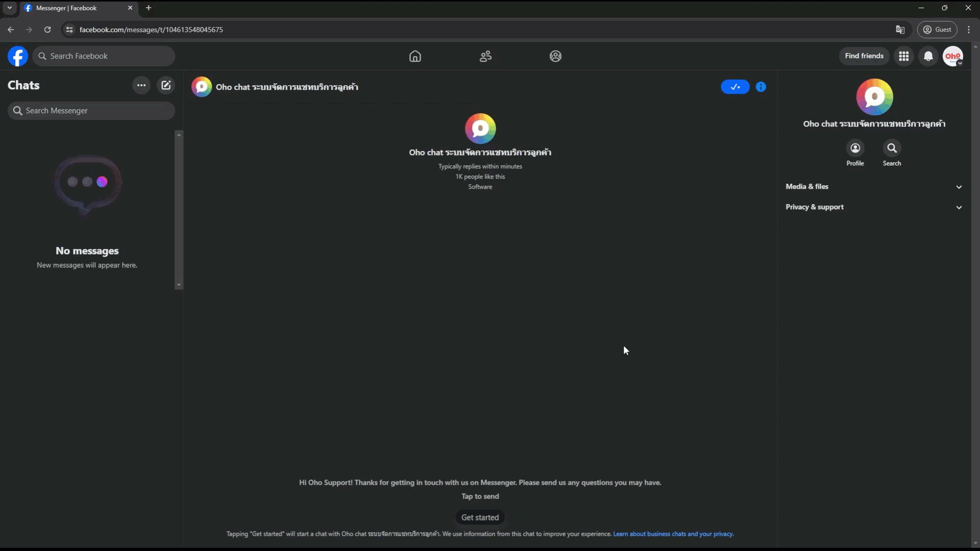Viewport: 980px width, 551px height.
Task: Click the Oho chat avatar in conversation center
Action: [480, 129]
